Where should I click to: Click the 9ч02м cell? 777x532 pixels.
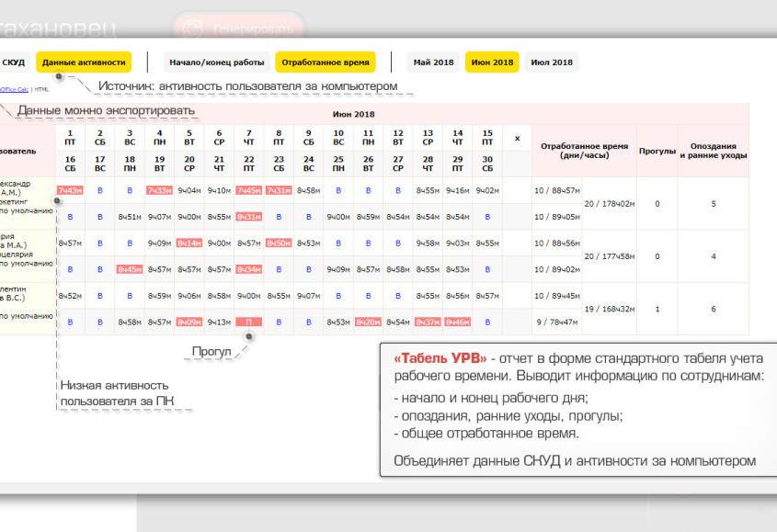[487, 191]
